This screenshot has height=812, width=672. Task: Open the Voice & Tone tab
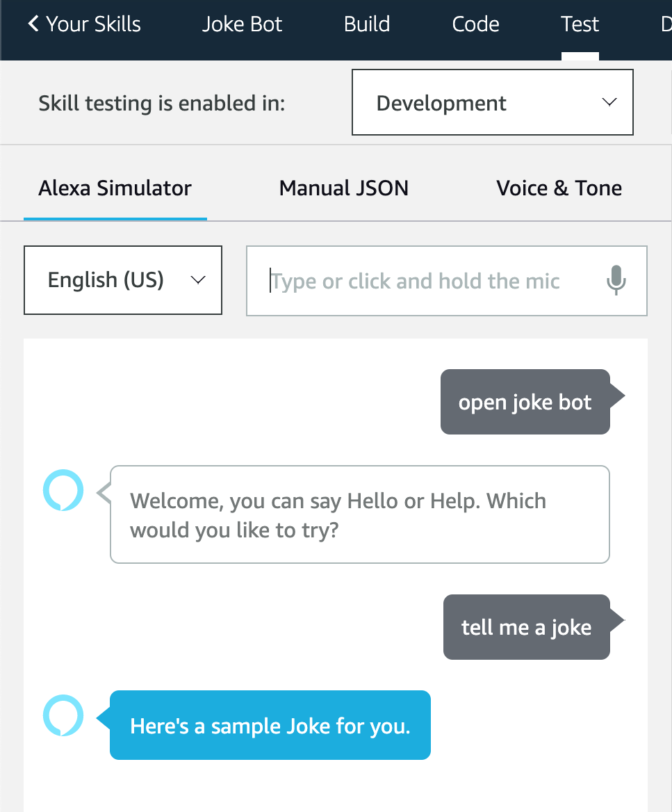pos(559,188)
